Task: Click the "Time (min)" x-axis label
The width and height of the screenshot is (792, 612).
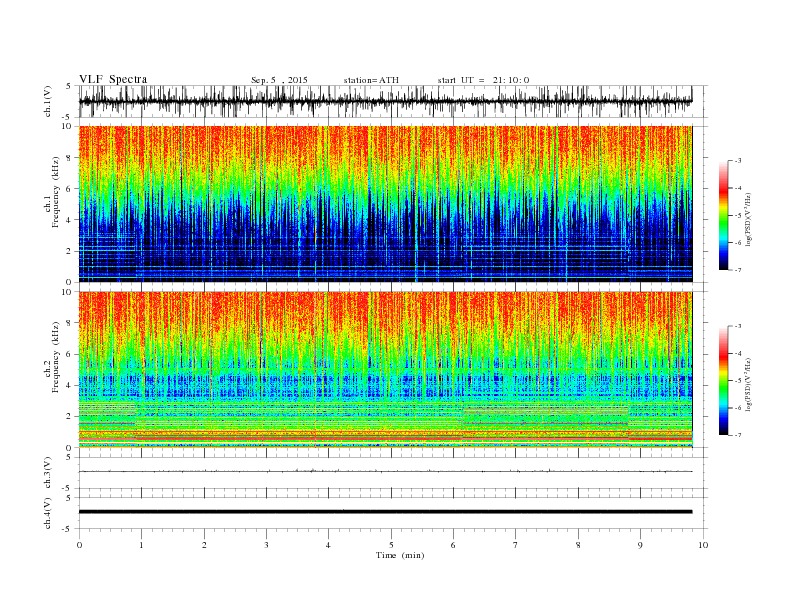Action: (x=400, y=555)
